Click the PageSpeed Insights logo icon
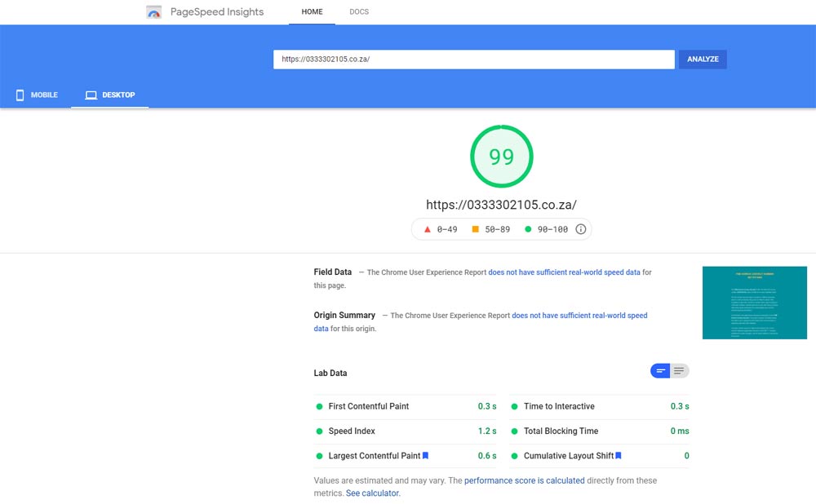 tap(153, 12)
